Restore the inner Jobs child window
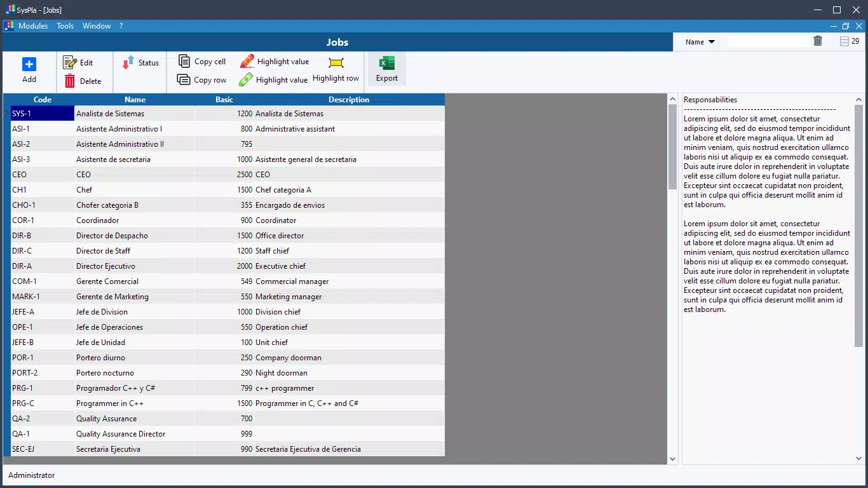868x488 pixels. coord(846,26)
